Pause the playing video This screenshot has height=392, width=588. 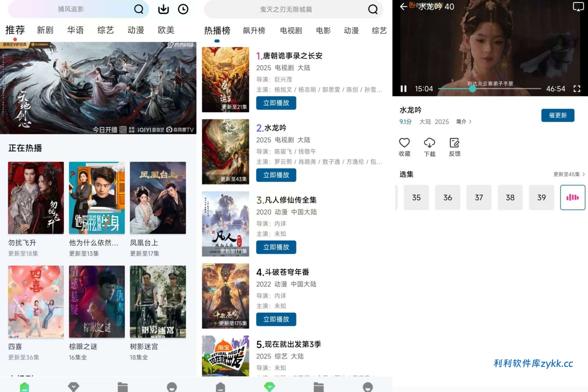click(x=404, y=89)
